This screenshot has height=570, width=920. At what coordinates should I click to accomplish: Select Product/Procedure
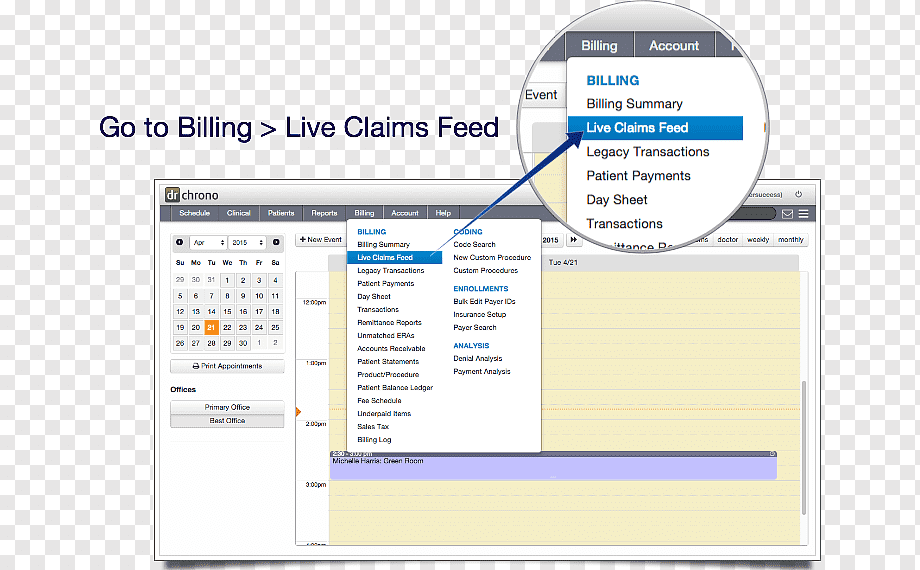click(388, 375)
